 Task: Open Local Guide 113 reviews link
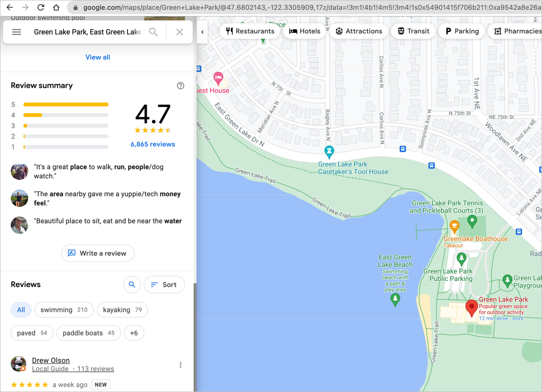pyautogui.click(x=73, y=369)
